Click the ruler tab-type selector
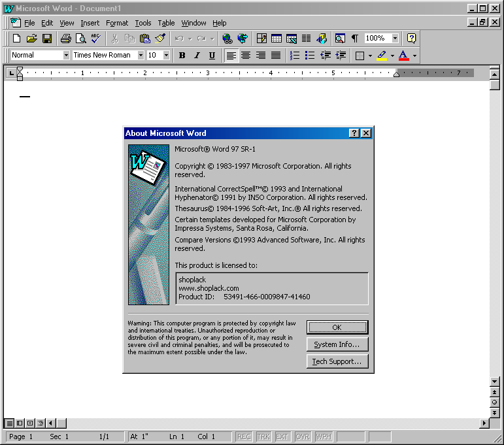The width and height of the screenshot is (504, 445). click(11, 73)
